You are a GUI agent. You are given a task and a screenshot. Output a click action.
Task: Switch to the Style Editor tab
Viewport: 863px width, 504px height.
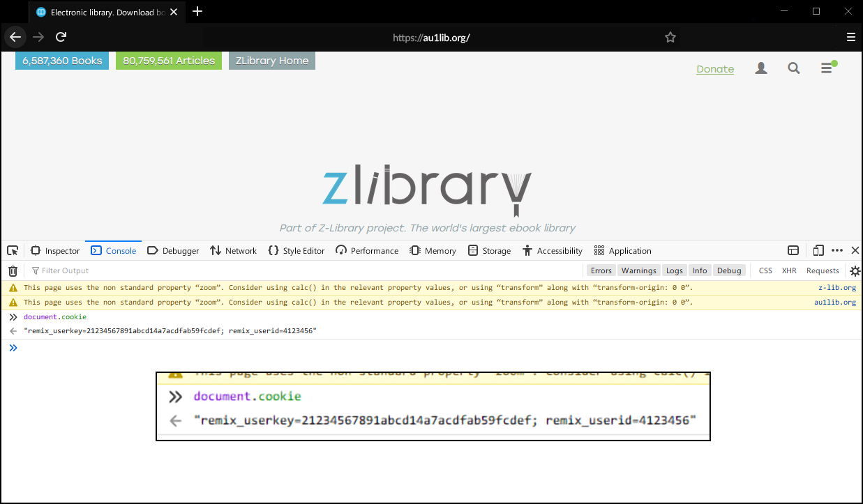pos(296,250)
